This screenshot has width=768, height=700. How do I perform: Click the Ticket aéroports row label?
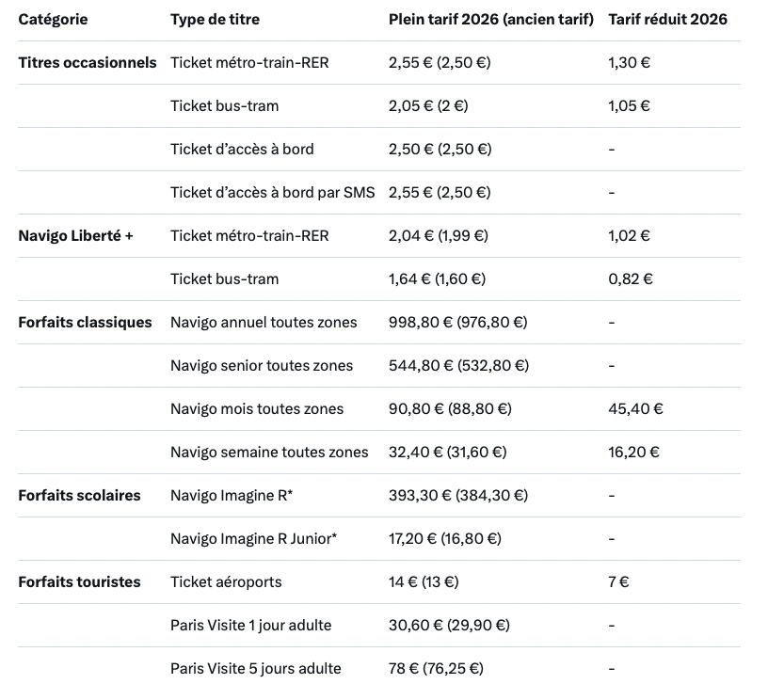click(x=226, y=581)
